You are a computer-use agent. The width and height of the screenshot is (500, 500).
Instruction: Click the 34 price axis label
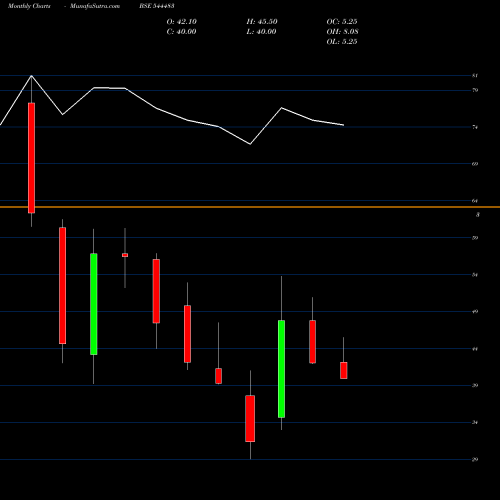(x=475, y=422)
